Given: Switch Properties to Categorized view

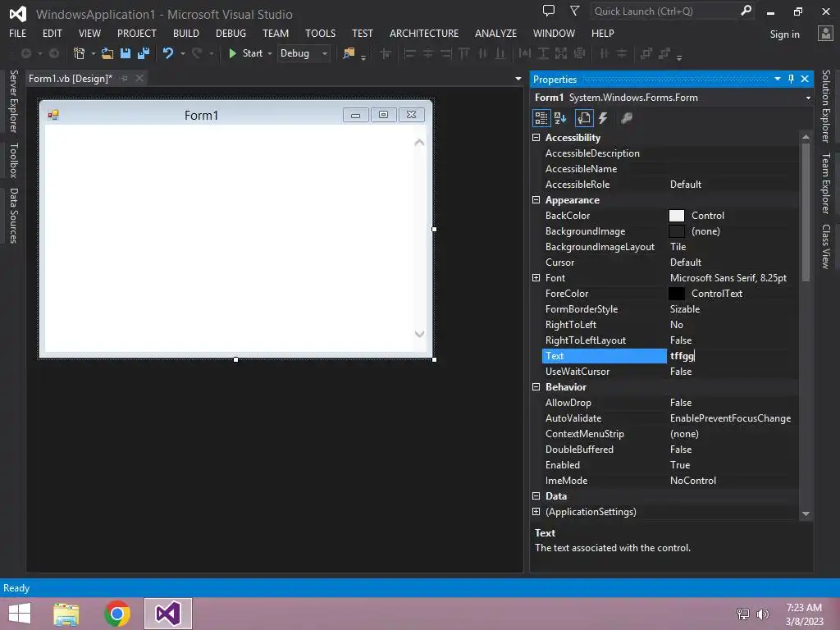Looking at the screenshot, I should pos(541,118).
